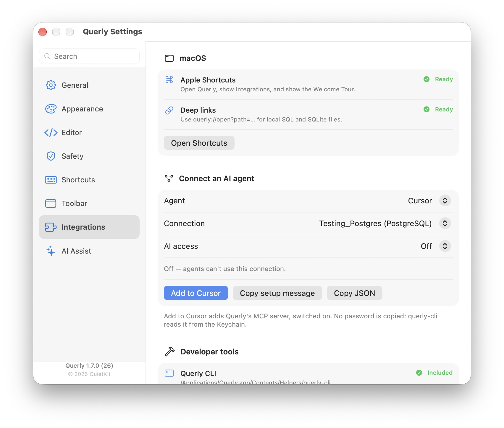Click Add to Cursor button
Image resolution: width=504 pixels, height=428 pixels.
(196, 293)
